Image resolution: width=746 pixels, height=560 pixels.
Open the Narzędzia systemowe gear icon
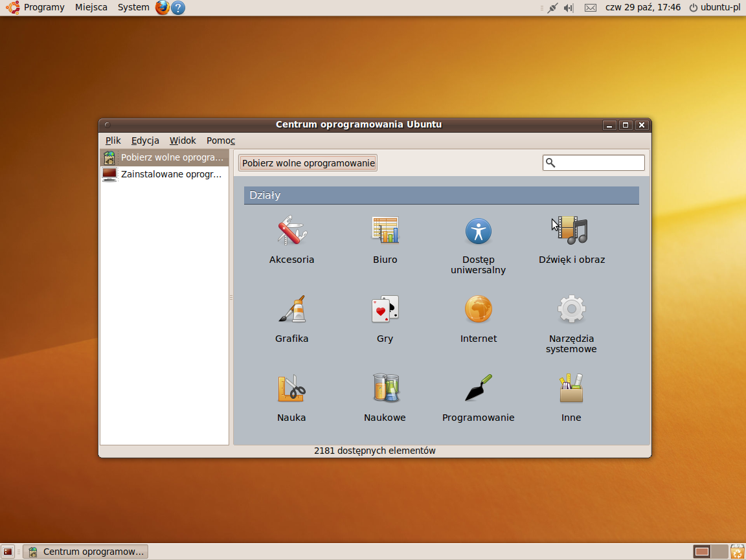coord(571,309)
